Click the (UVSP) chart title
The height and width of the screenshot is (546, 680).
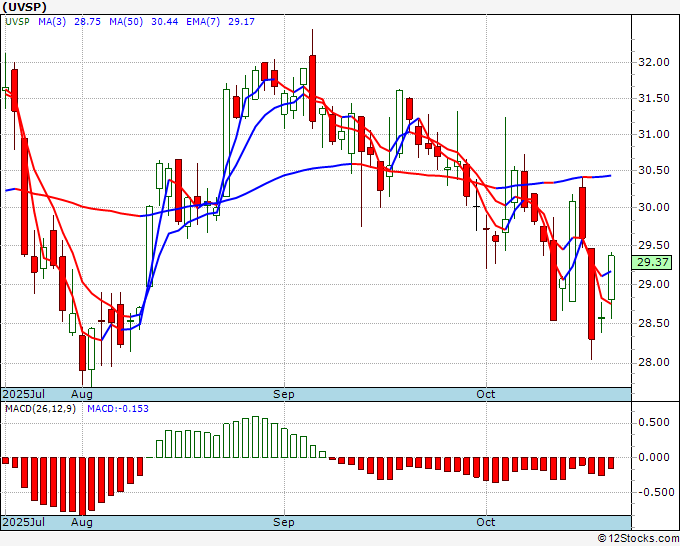[24, 7]
